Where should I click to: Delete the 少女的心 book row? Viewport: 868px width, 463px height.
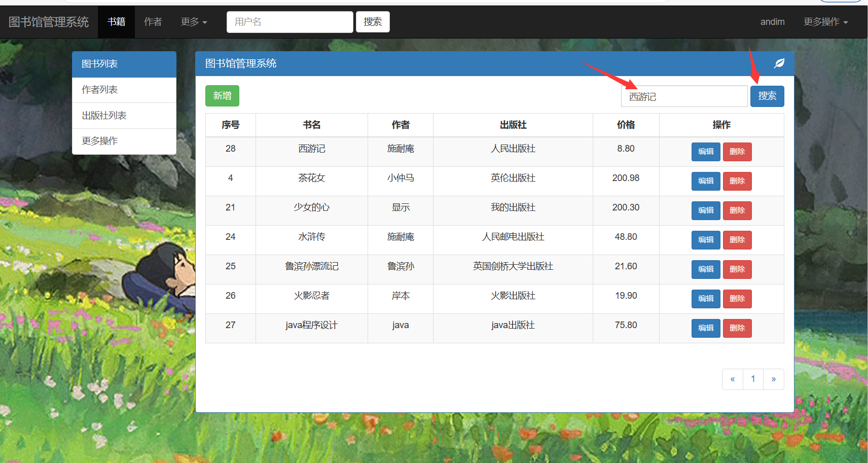[x=737, y=210]
